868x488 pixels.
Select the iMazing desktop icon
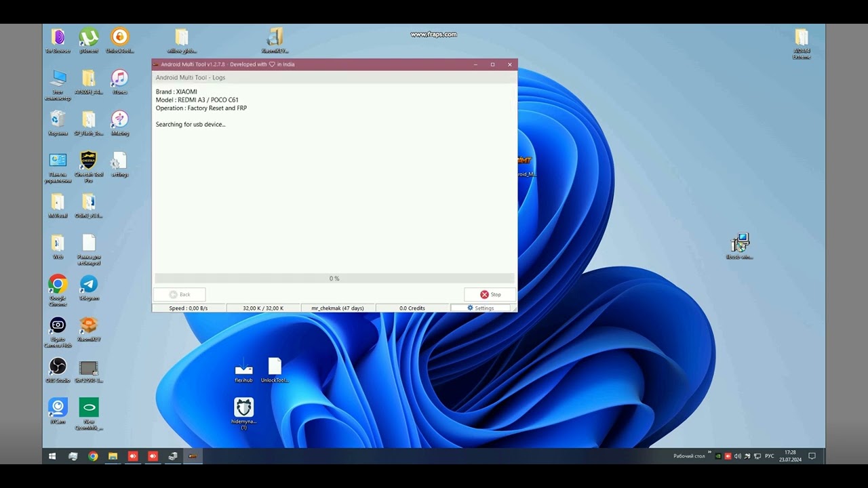click(119, 123)
